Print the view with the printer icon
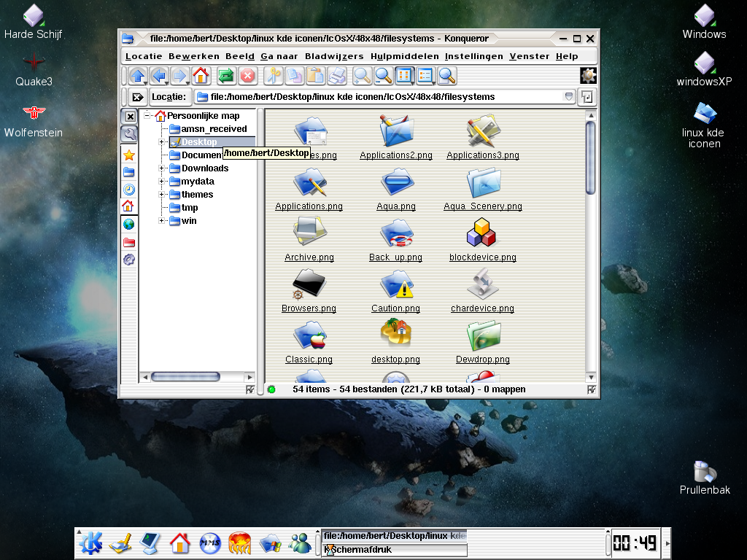 336,76
